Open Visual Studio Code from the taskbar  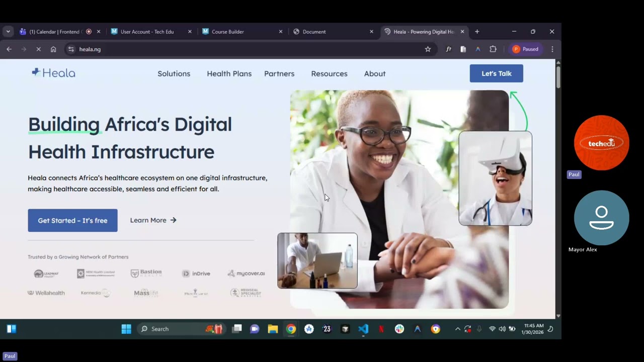[363, 329]
